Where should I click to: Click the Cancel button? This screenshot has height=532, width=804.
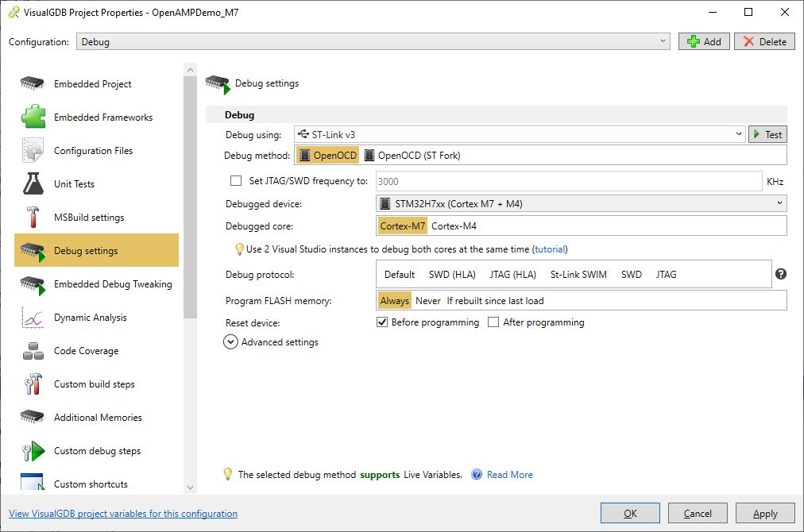tap(698, 513)
